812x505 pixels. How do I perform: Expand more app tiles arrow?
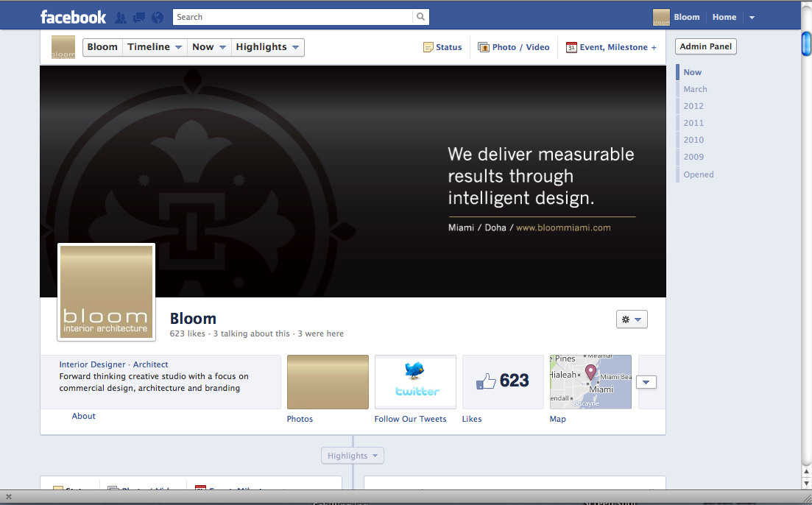[646, 382]
